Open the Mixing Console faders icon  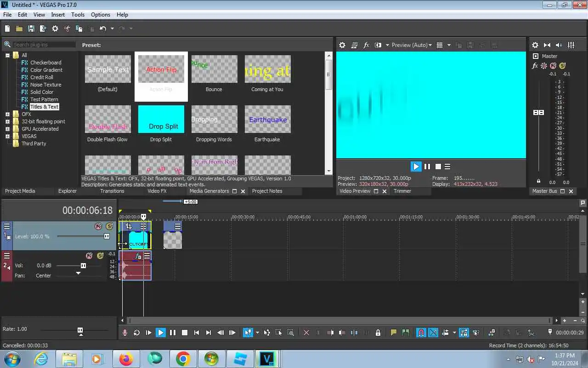tap(571, 45)
